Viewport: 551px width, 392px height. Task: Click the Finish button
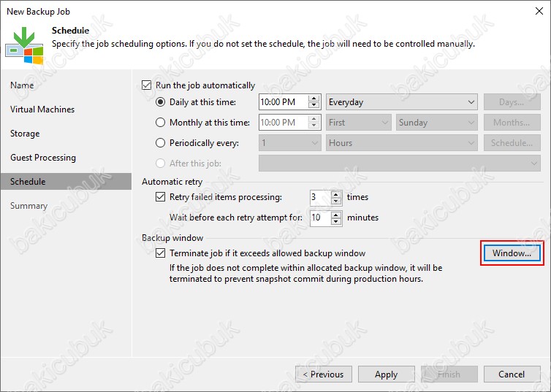coord(449,374)
